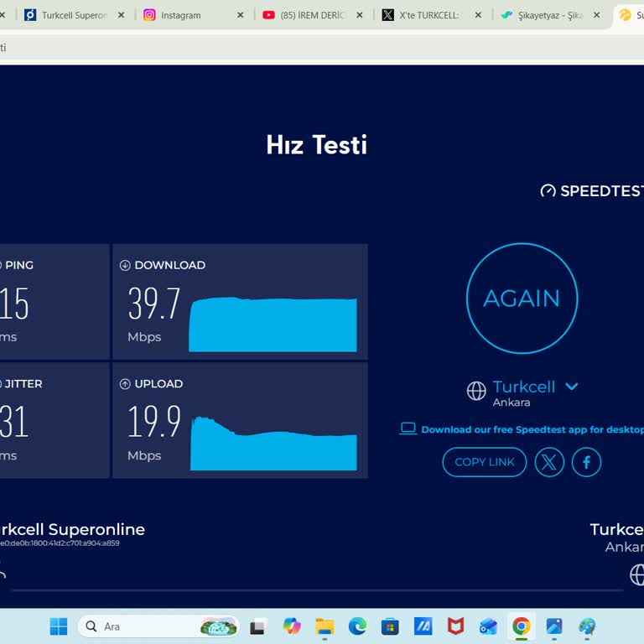This screenshot has width=644, height=644.
Task: Switch to the Şikayetyaz tab
Action: coord(550,15)
